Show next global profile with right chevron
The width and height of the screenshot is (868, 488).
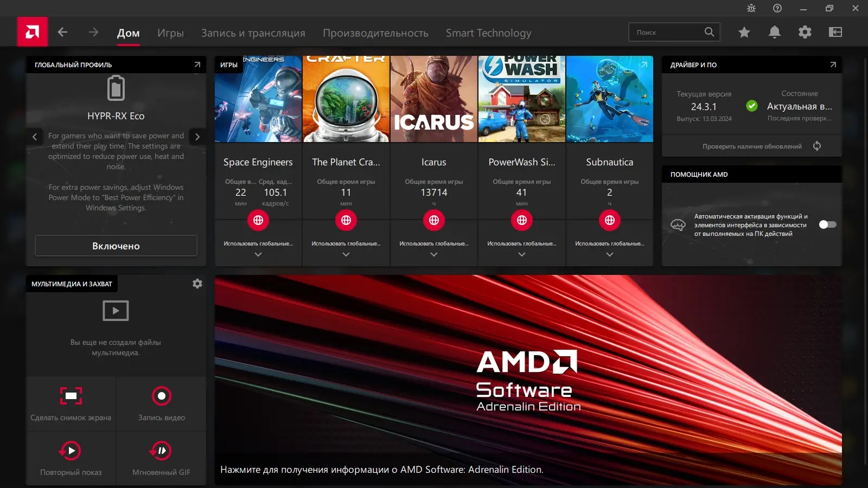click(197, 137)
